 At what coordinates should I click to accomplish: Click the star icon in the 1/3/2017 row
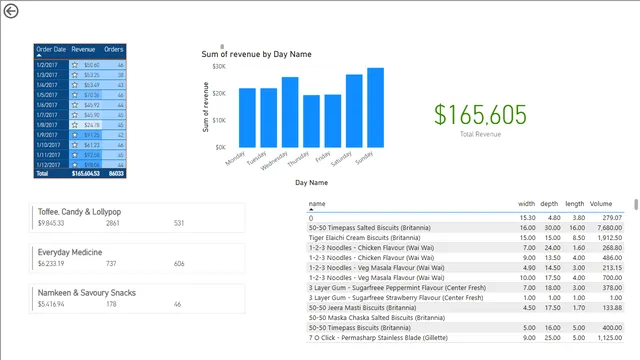(75, 75)
